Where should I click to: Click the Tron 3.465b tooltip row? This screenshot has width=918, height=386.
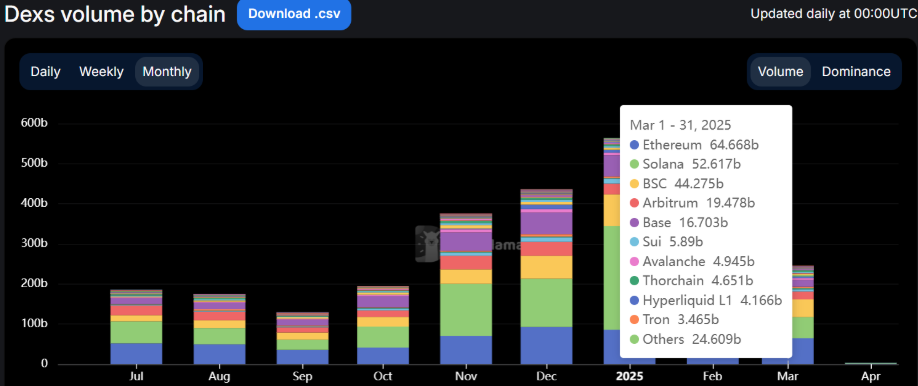click(x=674, y=320)
